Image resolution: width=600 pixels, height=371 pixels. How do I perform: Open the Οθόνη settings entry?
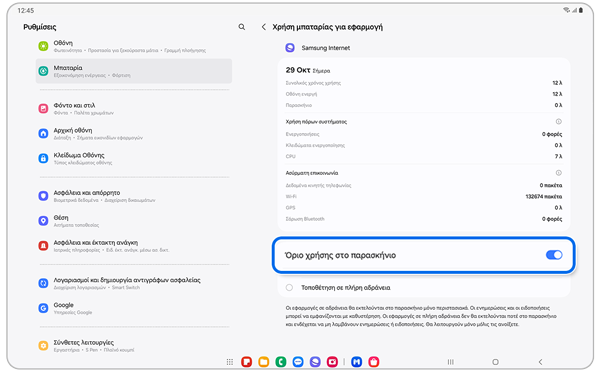click(x=134, y=46)
